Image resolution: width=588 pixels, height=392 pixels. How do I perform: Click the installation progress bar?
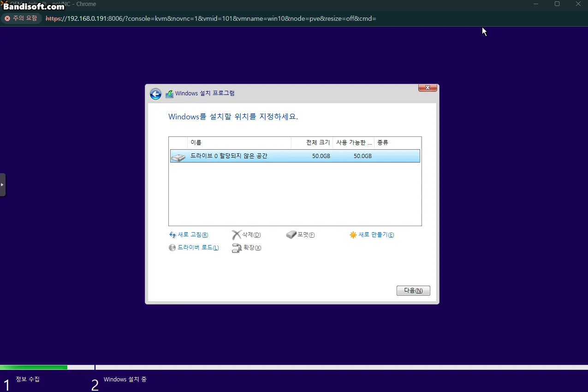click(294, 367)
